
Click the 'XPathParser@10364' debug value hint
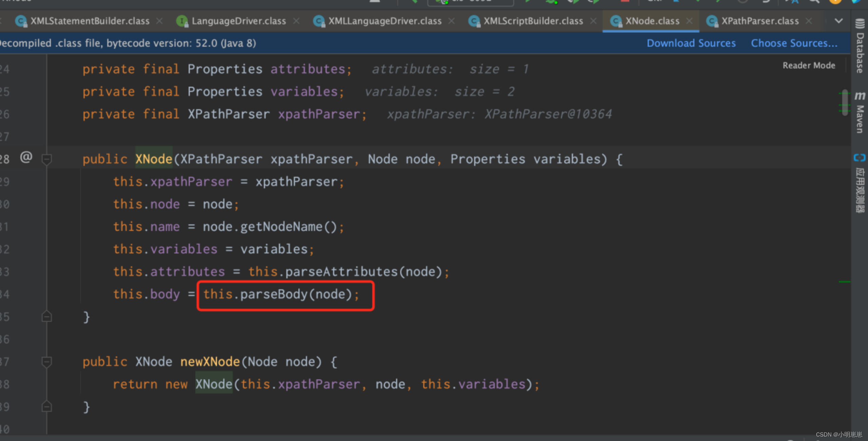click(548, 114)
